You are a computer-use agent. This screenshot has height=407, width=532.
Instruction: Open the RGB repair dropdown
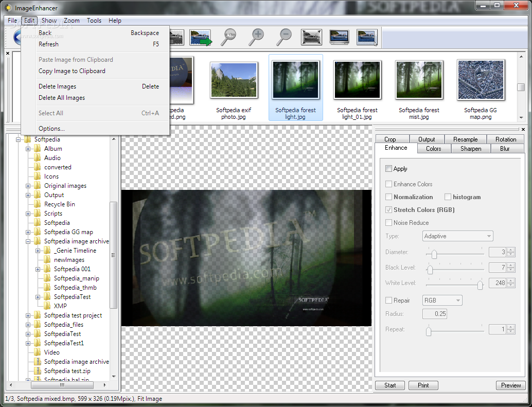[442, 300]
